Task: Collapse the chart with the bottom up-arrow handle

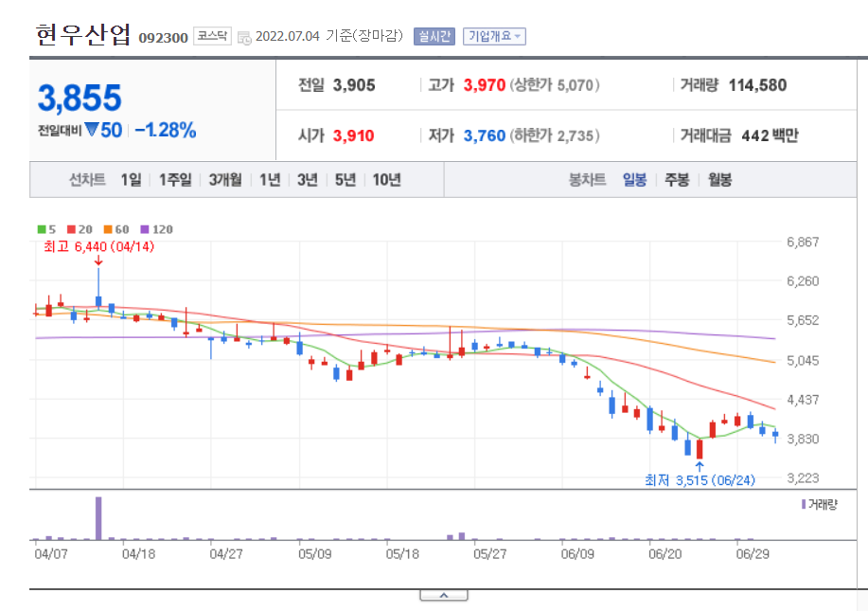Action: pos(444,596)
